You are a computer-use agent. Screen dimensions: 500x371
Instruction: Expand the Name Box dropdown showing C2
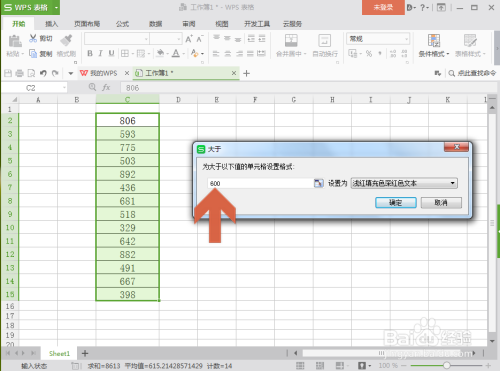click(x=64, y=88)
